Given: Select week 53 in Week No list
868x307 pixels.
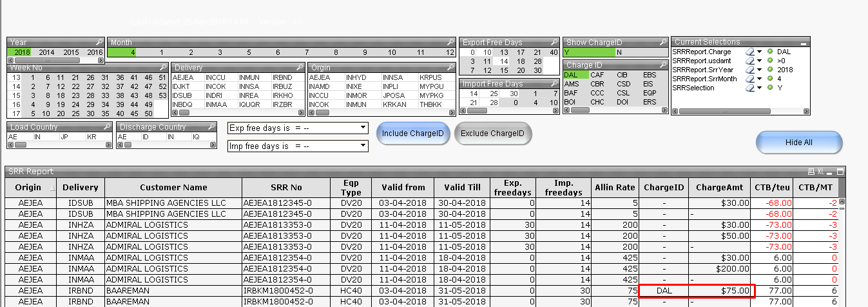Looking at the screenshot, I should [x=161, y=95].
